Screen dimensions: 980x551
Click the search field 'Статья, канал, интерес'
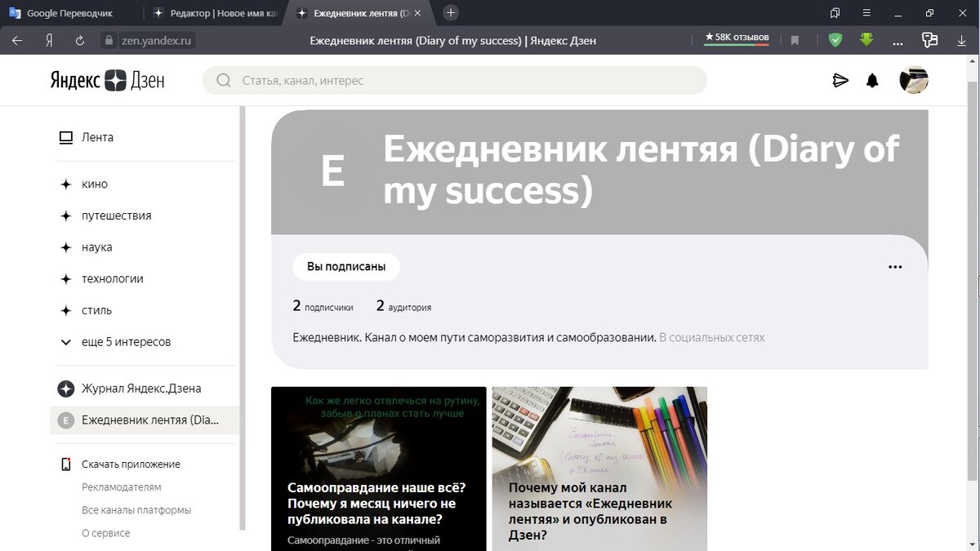tap(455, 80)
